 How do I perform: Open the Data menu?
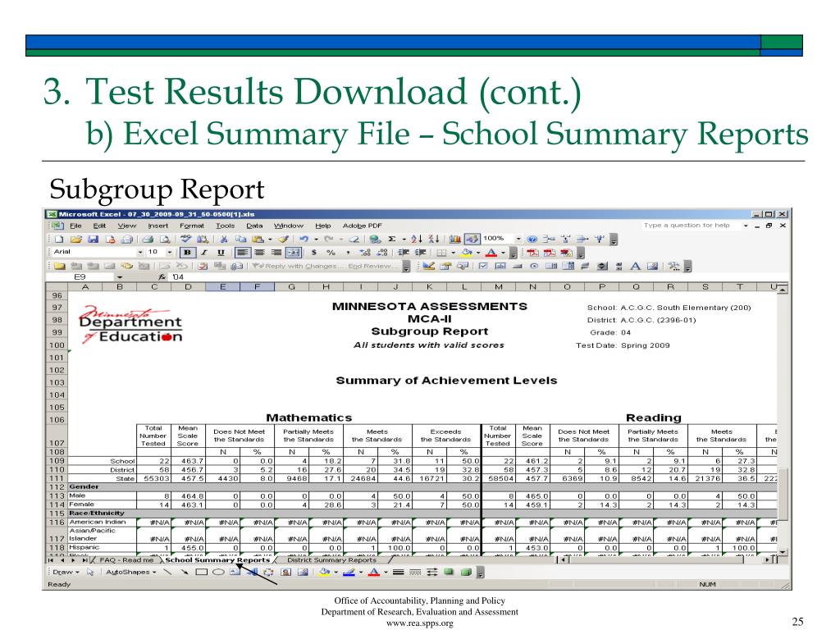coord(254,226)
